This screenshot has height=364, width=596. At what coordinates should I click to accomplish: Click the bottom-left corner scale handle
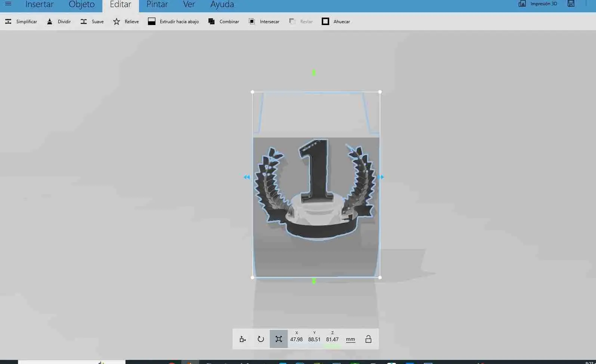253,277
